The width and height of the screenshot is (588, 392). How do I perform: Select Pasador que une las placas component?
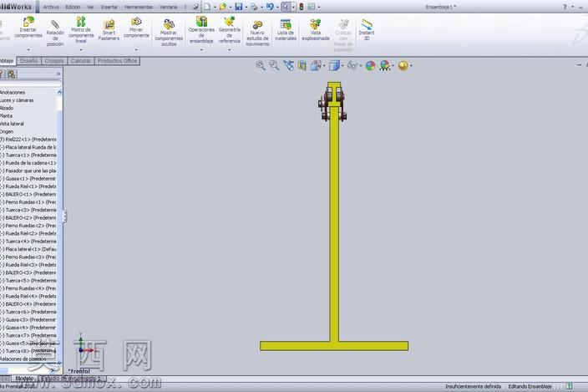(x=28, y=171)
